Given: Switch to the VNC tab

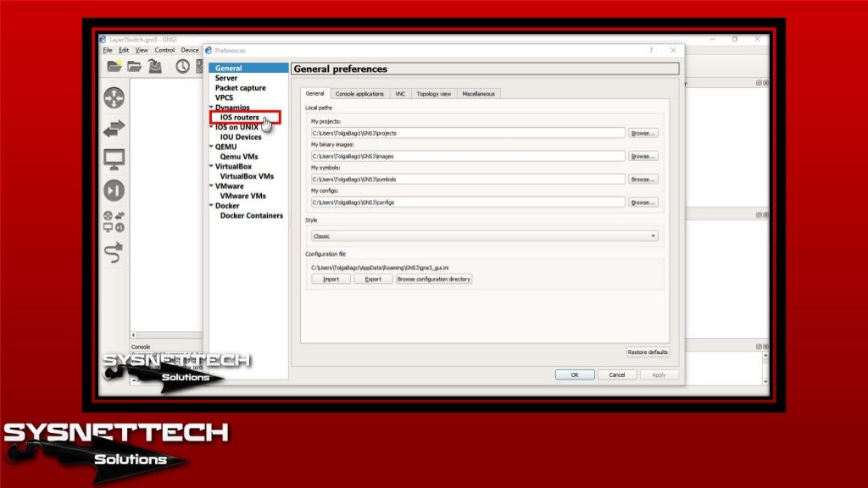Looking at the screenshot, I should pos(400,94).
